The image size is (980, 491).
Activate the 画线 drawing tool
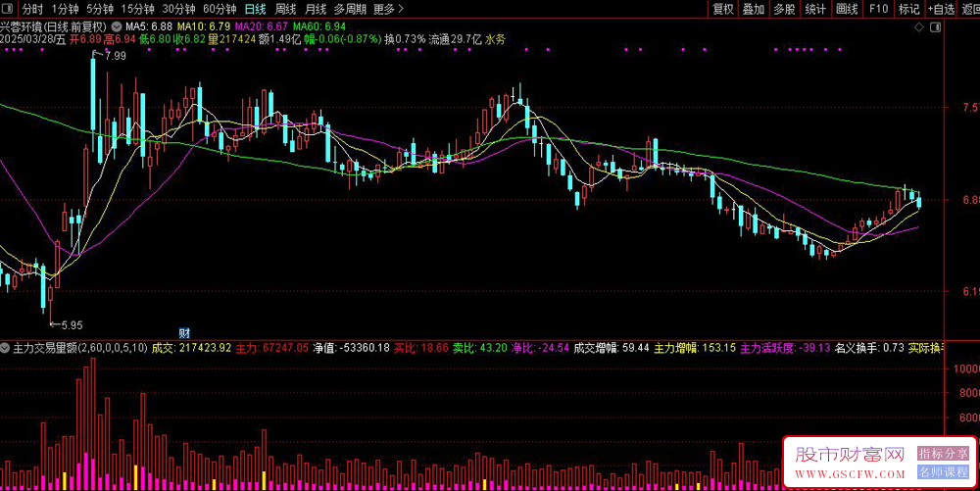(x=847, y=9)
